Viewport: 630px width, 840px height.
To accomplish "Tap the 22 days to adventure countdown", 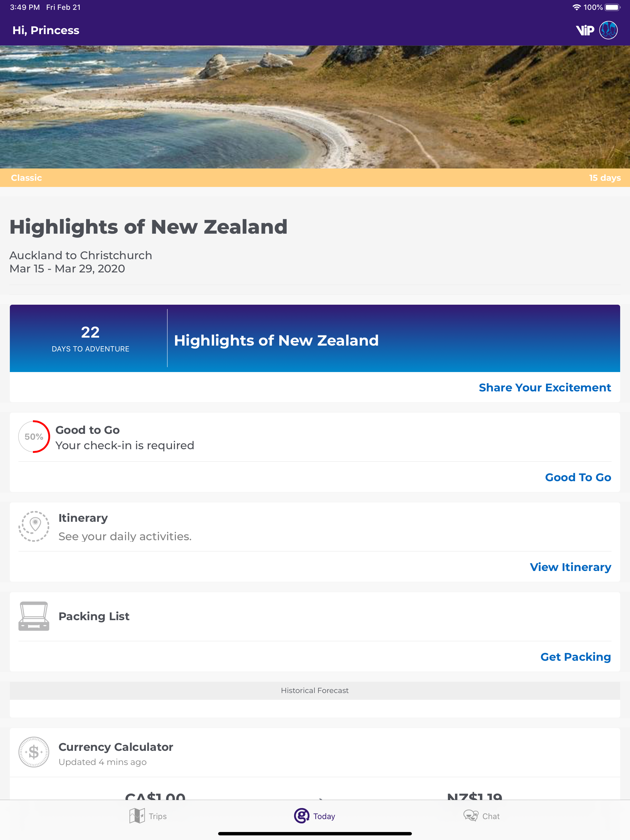I will (90, 338).
